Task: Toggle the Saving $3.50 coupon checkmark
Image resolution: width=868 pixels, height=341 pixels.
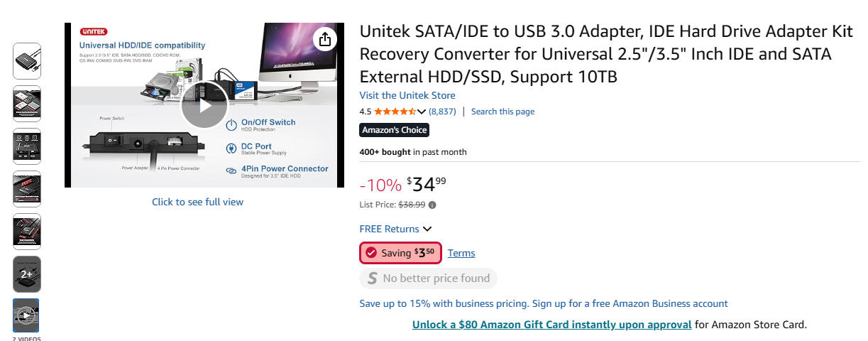Action: point(371,253)
